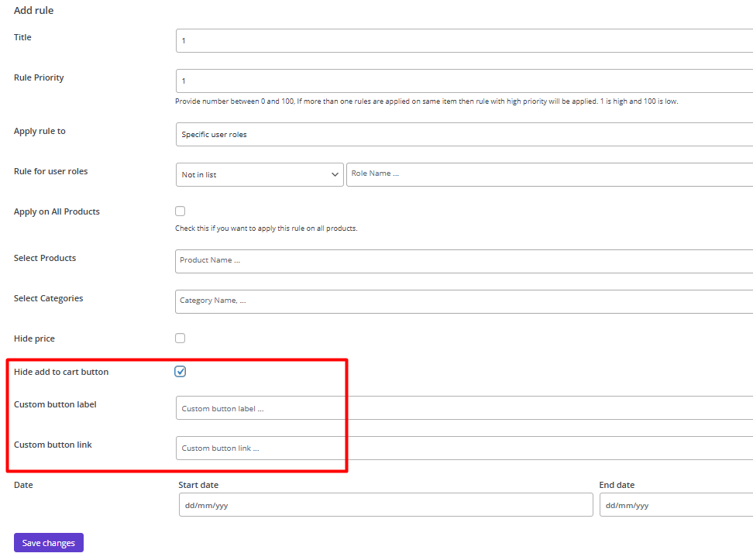Click the chevron arrow in user roles dropdown
The image size is (753, 560).
pyautogui.click(x=335, y=175)
